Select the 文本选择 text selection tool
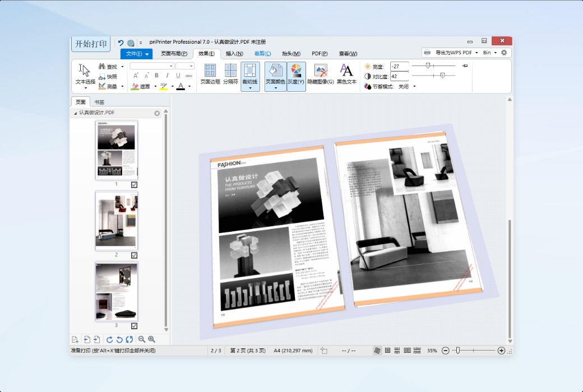 (x=85, y=76)
